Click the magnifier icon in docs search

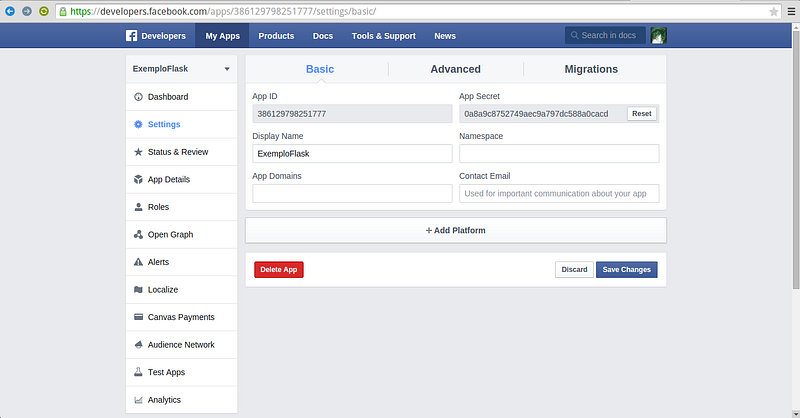574,35
